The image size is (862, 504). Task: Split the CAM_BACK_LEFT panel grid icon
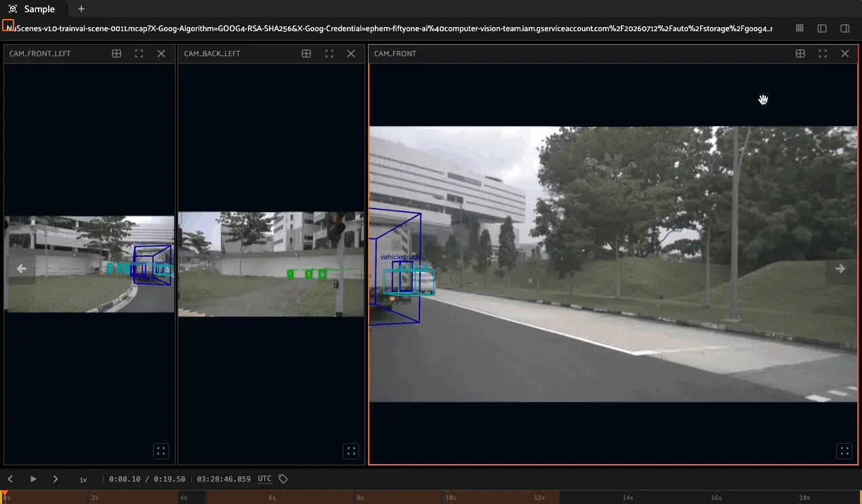(x=306, y=54)
